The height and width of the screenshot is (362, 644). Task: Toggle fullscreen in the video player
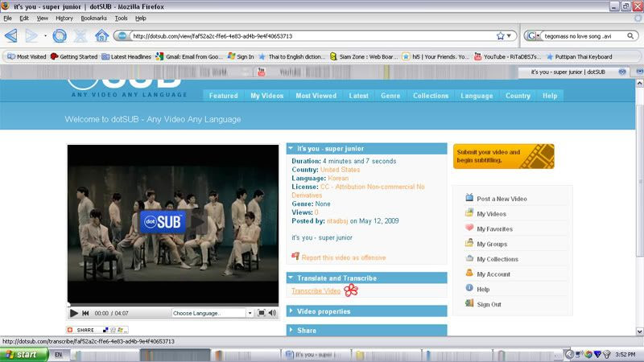261,313
